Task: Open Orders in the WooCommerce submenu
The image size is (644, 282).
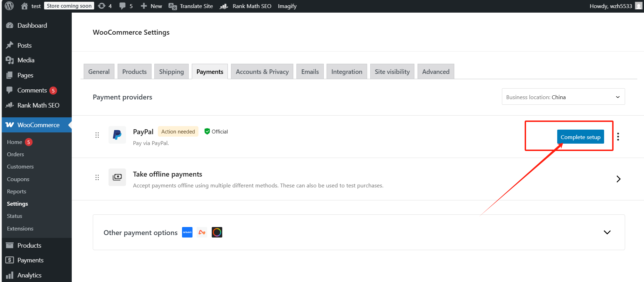Action: pos(15,154)
